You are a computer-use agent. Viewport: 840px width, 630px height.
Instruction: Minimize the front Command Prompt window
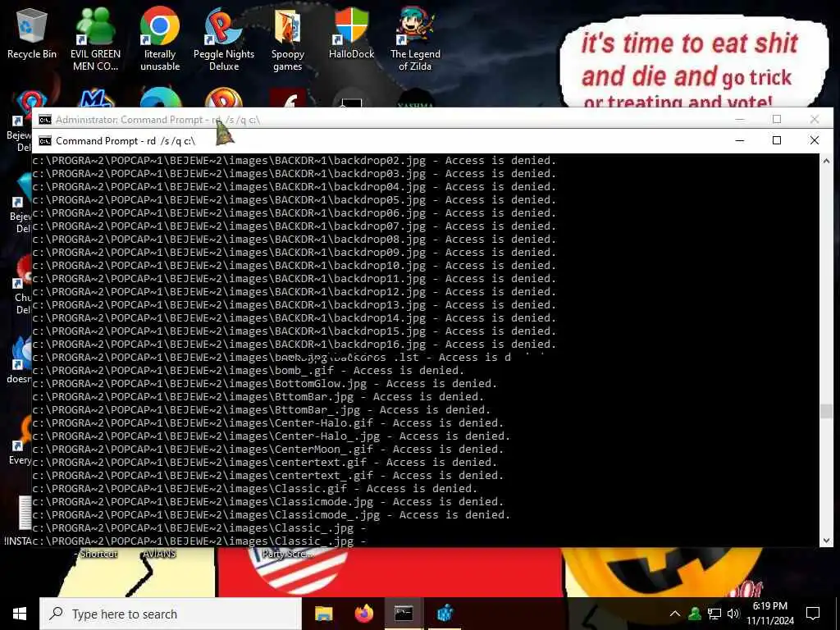tap(740, 140)
